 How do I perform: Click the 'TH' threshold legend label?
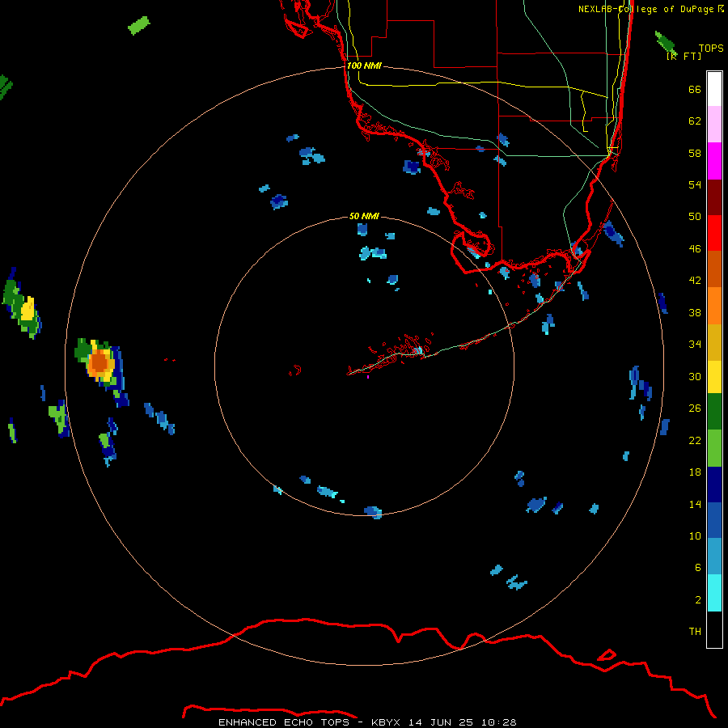695,632
